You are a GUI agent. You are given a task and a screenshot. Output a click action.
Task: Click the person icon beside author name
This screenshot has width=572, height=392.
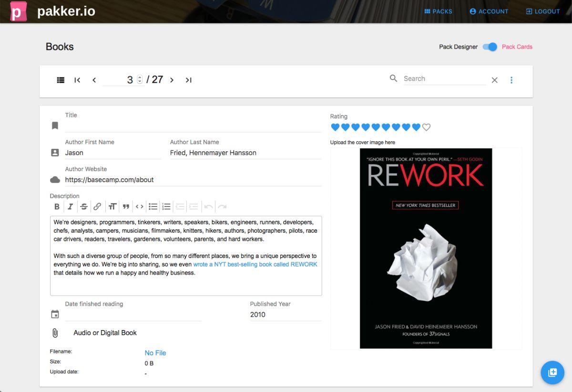pyautogui.click(x=55, y=153)
